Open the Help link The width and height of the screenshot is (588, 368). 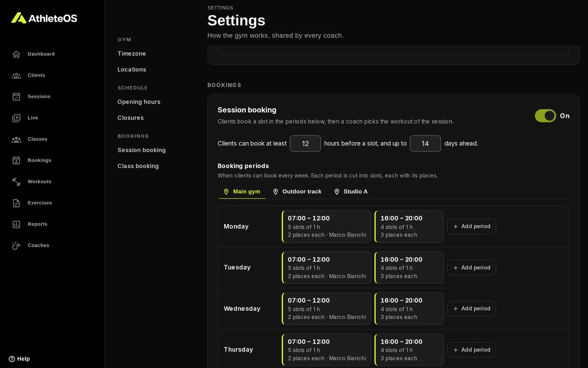click(19, 359)
